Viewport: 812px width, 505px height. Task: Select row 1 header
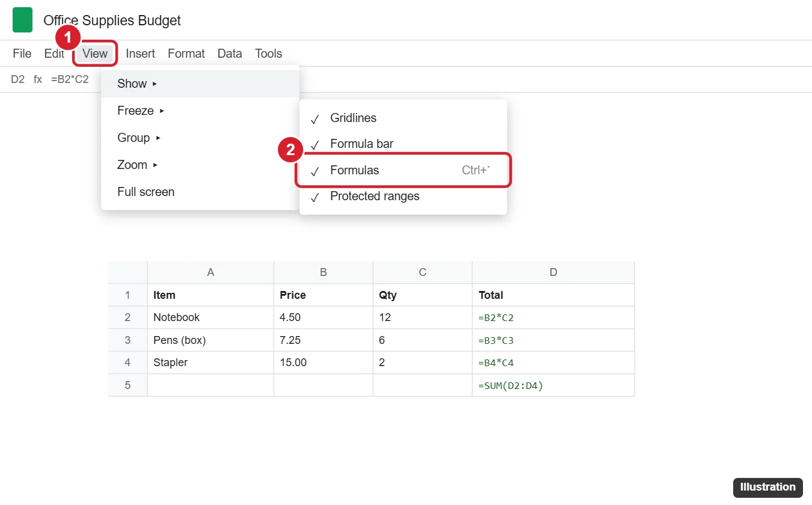pos(128,295)
